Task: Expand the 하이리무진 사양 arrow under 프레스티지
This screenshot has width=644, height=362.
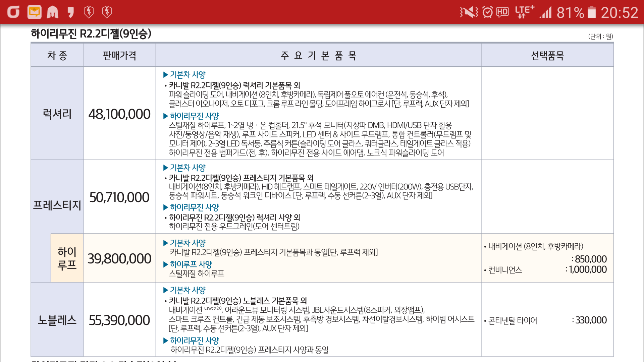Action: pyautogui.click(x=165, y=207)
